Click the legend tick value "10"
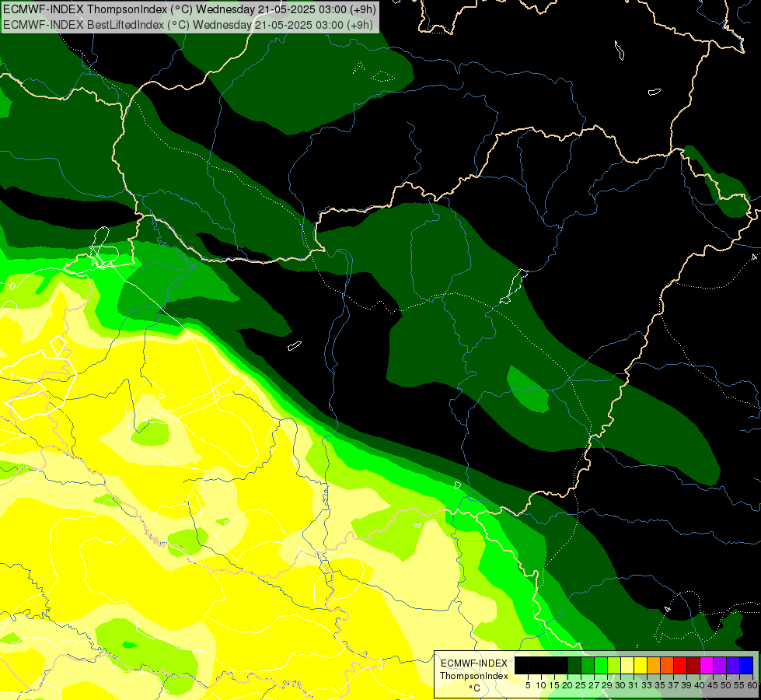This screenshot has width=761, height=700. pos(541,685)
